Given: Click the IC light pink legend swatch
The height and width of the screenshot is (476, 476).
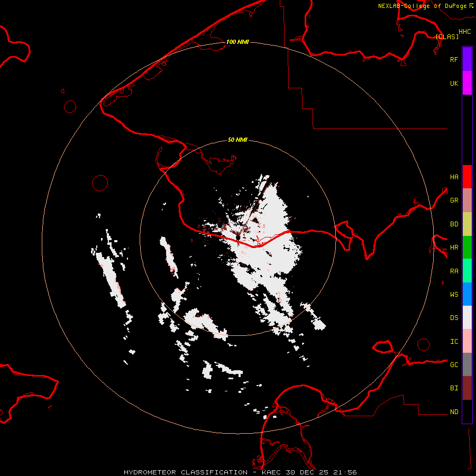Looking at the screenshot, I should pos(467,341).
